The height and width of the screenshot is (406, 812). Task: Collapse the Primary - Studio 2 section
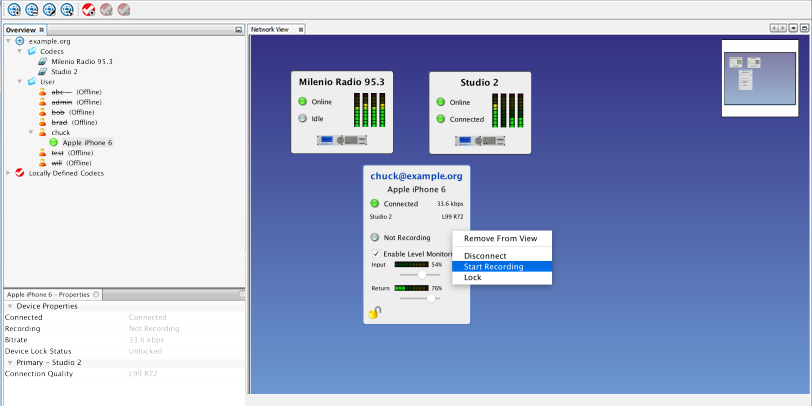click(x=9, y=362)
